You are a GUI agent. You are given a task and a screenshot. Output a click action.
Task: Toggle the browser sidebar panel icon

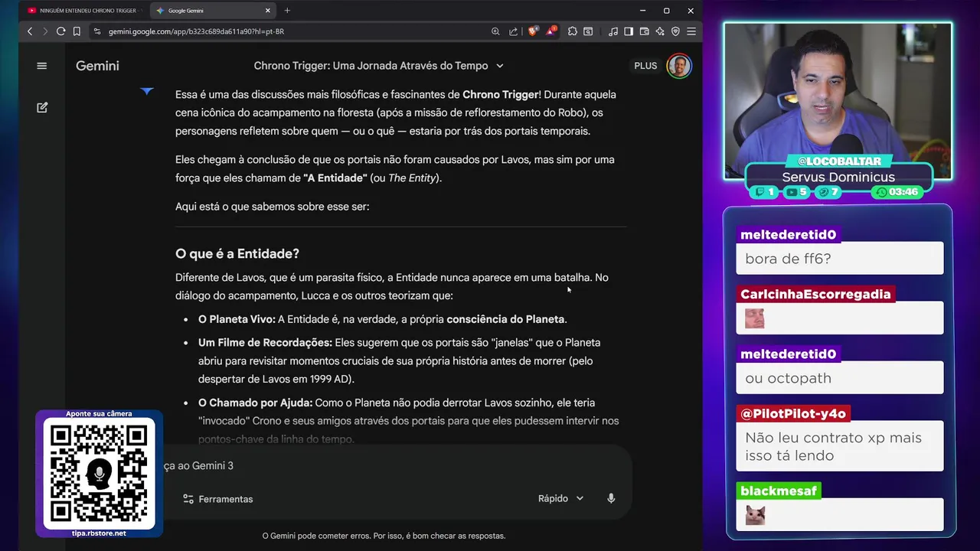click(x=629, y=31)
